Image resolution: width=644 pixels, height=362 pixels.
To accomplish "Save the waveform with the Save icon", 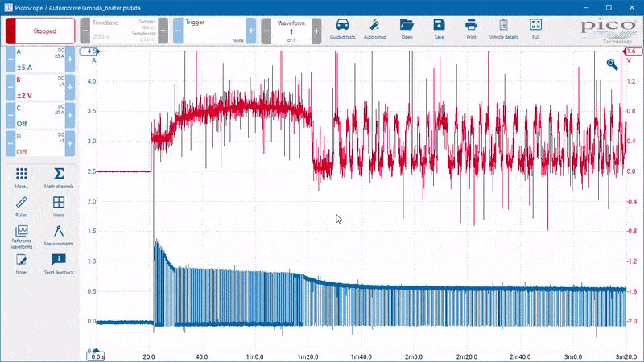I will tap(439, 25).
